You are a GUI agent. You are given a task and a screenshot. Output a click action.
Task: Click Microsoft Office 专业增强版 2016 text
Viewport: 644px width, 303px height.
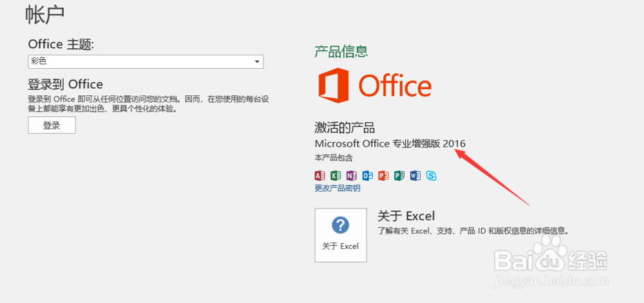pyautogui.click(x=390, y=143)
